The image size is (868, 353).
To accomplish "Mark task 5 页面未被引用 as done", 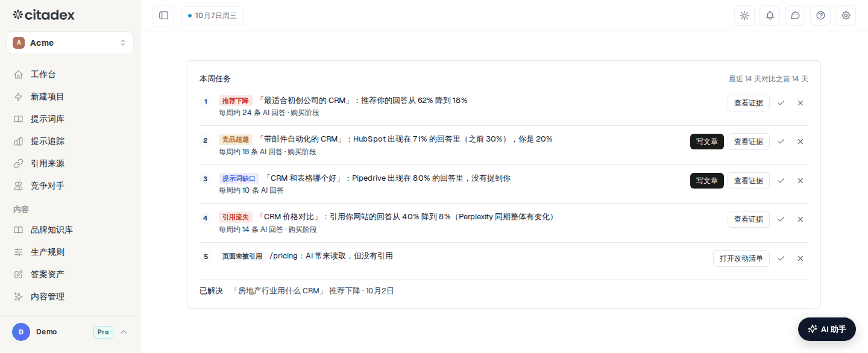I will (x=781, y=258).
